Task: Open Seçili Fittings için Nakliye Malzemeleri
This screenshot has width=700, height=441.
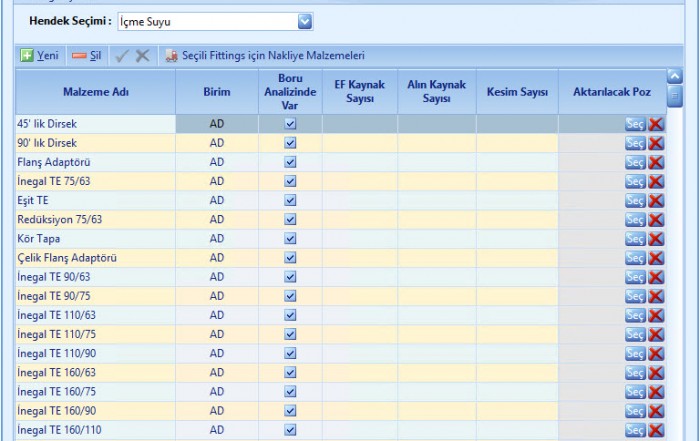Action: pyautogui.click(x=265, y=56)
